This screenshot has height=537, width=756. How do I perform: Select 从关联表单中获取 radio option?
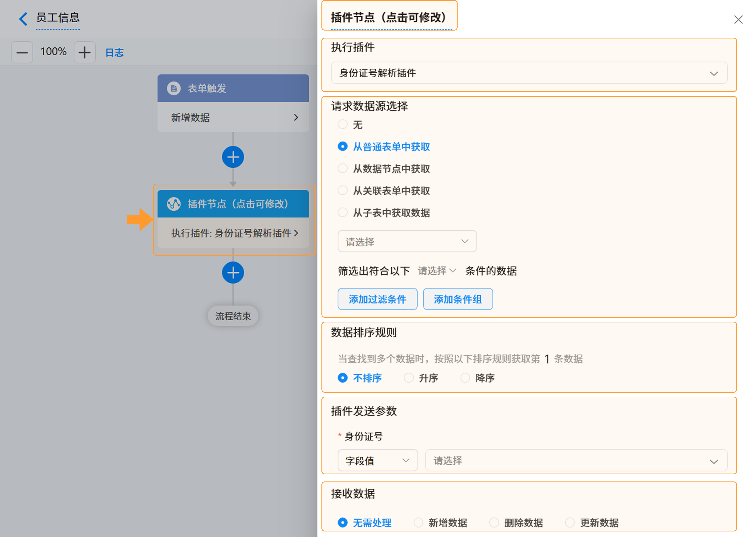click(x=342, y=190)
